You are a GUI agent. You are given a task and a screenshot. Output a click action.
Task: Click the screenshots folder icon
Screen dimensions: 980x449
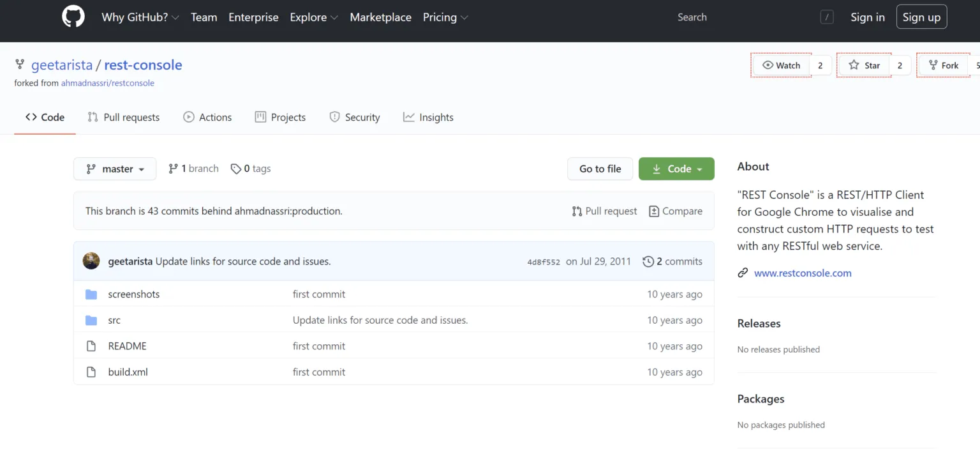(x=91, y=294)
